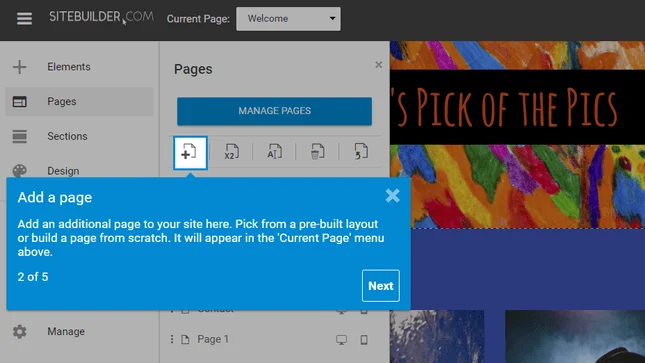Image resolution: width=645 pixels, height=363 pixels.
Task: Open the Elements sidebar item
Action: click(x=68, y=67)
